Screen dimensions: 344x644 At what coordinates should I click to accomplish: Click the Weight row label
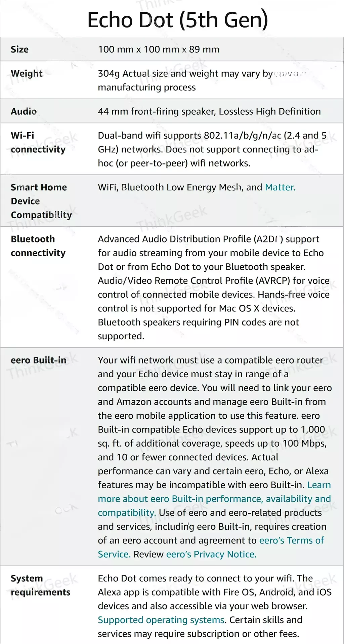click(x=27, y=74)
